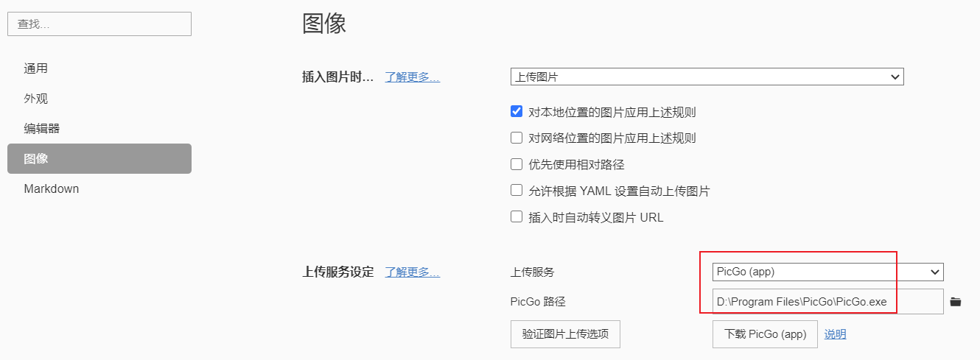Click the '下载 PicGo (app)' button
Image resolution: width=980 pixels, height=360 pixels.
[765, 333]
